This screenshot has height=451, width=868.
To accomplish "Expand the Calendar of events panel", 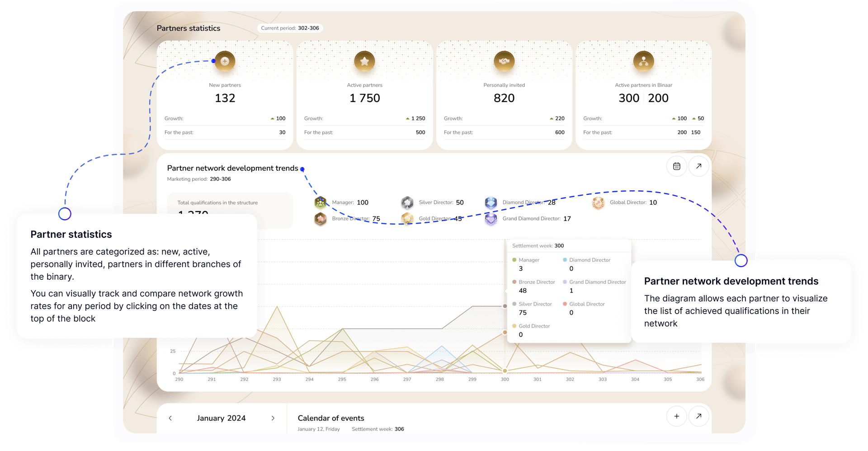I will 698,416.
